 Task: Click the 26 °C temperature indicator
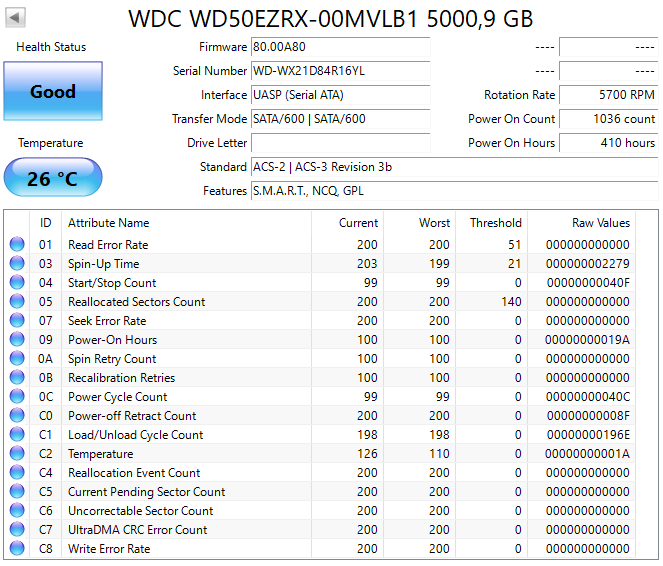pyautogui.click(x=53, y=178)
